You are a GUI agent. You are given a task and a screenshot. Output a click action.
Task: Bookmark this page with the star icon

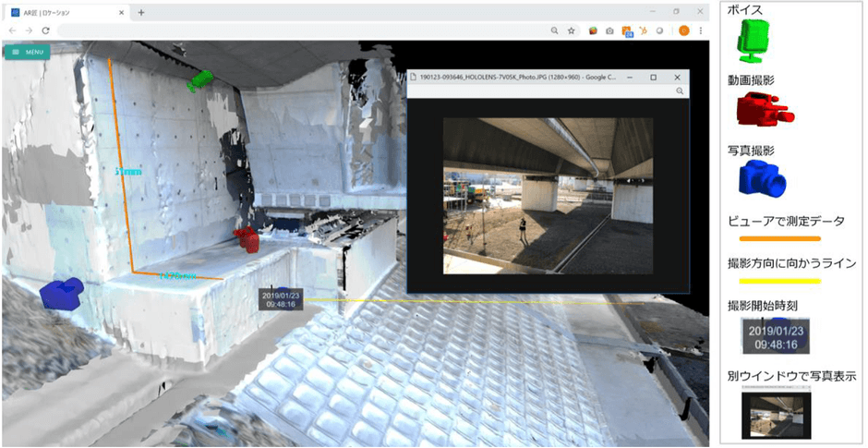coord(572,30)
